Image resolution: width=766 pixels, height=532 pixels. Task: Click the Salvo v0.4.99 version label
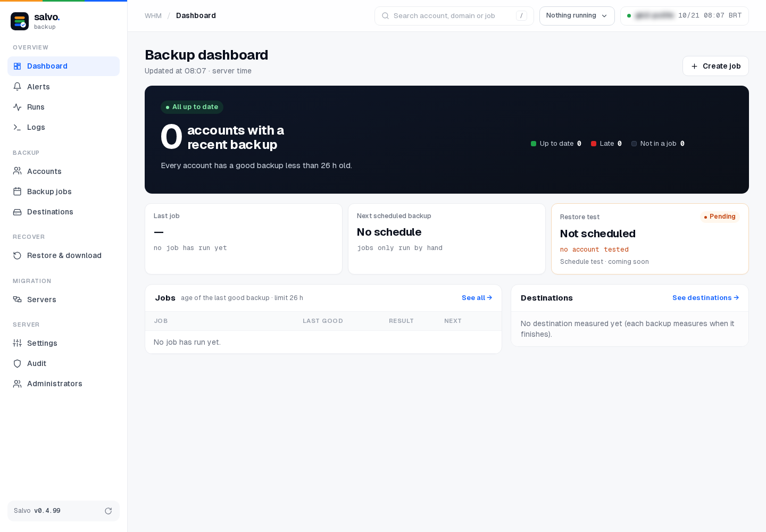(37, 511)
